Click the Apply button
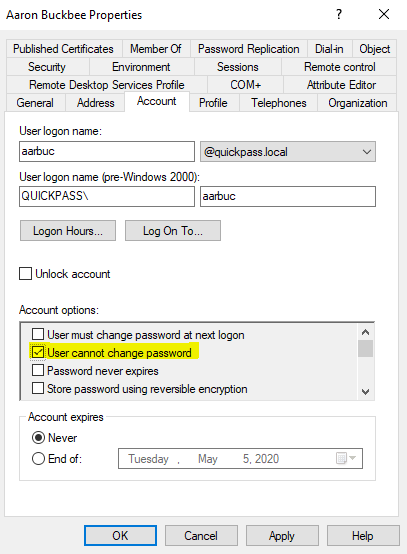The image size is (407, 554). coord(282,536)
